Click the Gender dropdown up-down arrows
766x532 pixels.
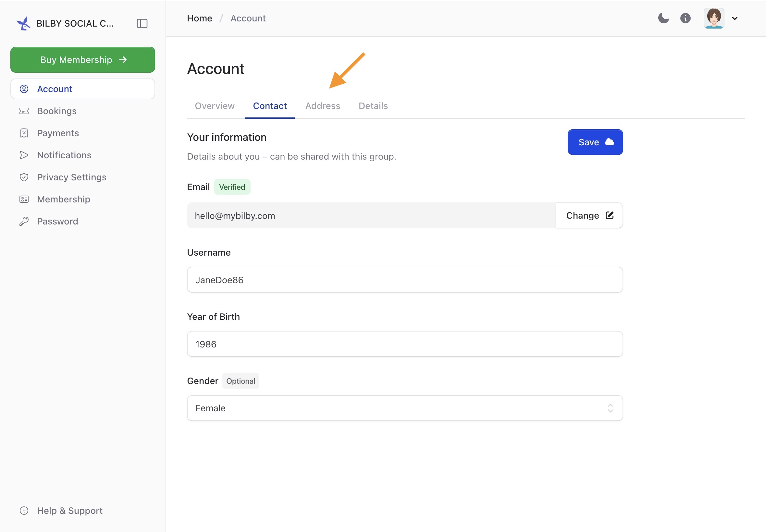[610, 408]
